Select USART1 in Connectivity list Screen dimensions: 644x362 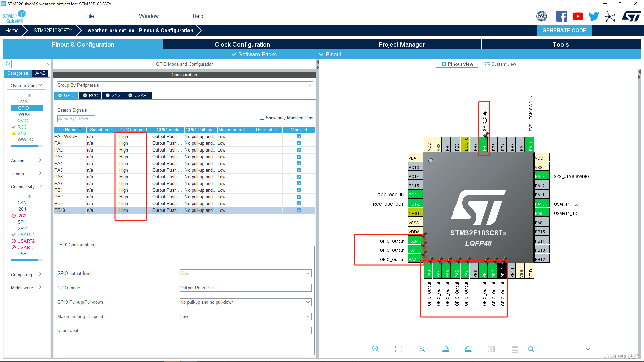(x=26, y=235)
